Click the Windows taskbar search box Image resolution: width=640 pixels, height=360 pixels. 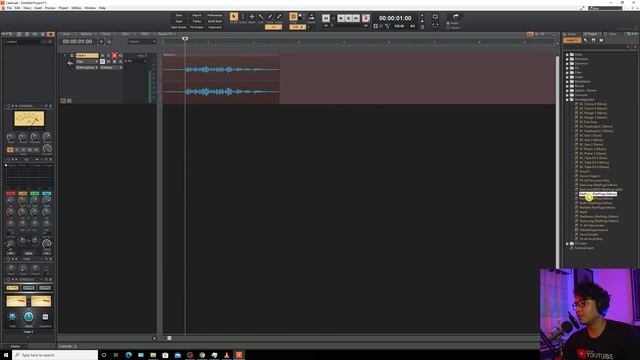pos(55,355)
